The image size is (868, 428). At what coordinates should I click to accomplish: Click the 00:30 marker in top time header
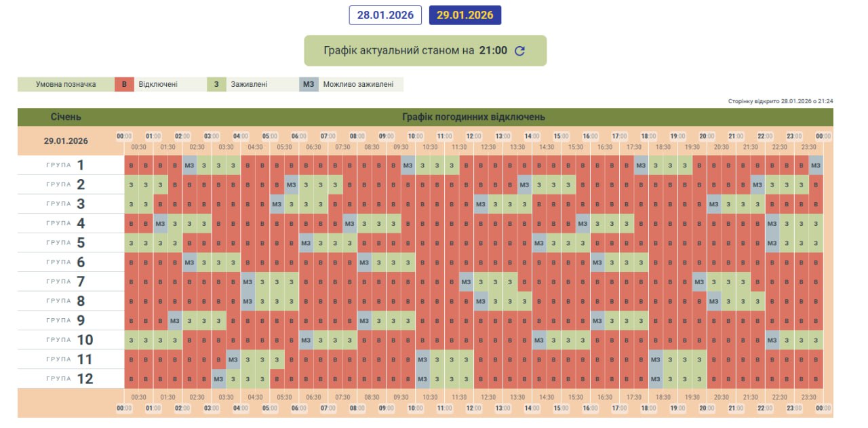click(x=138, y=147)
